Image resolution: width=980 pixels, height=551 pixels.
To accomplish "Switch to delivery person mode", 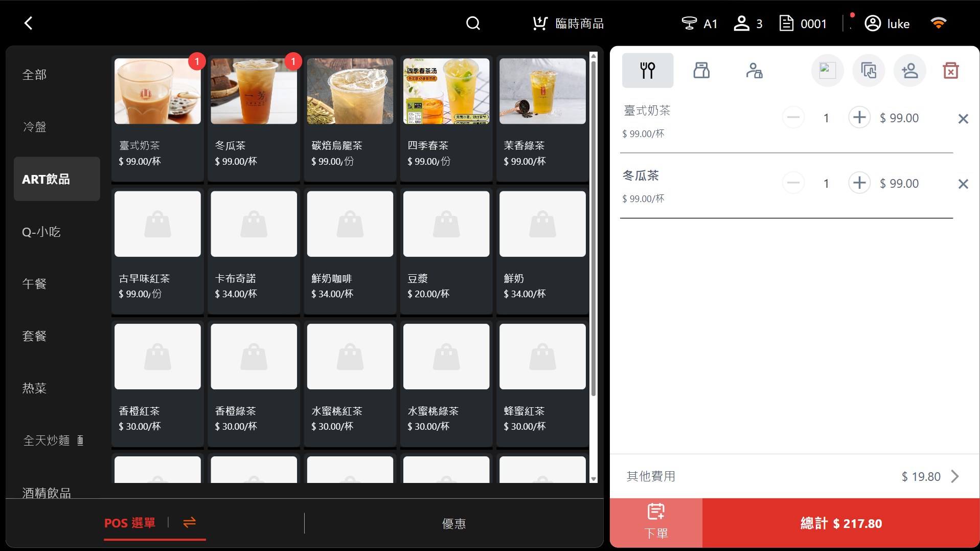I will coord(754,71).
